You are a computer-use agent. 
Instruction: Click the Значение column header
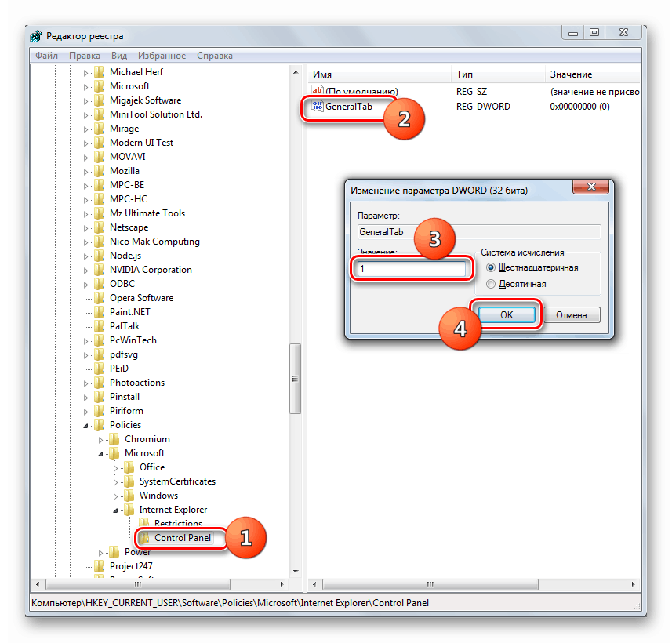click(x=593, y=74)
